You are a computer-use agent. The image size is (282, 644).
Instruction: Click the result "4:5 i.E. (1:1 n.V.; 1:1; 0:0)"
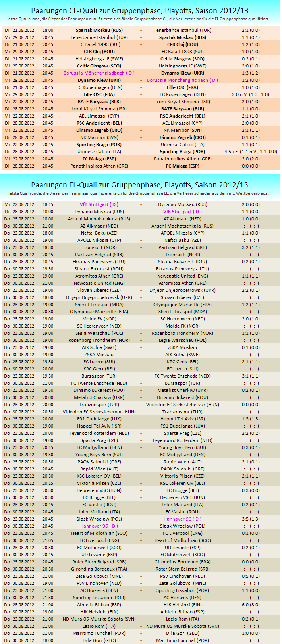click(251, 152)
